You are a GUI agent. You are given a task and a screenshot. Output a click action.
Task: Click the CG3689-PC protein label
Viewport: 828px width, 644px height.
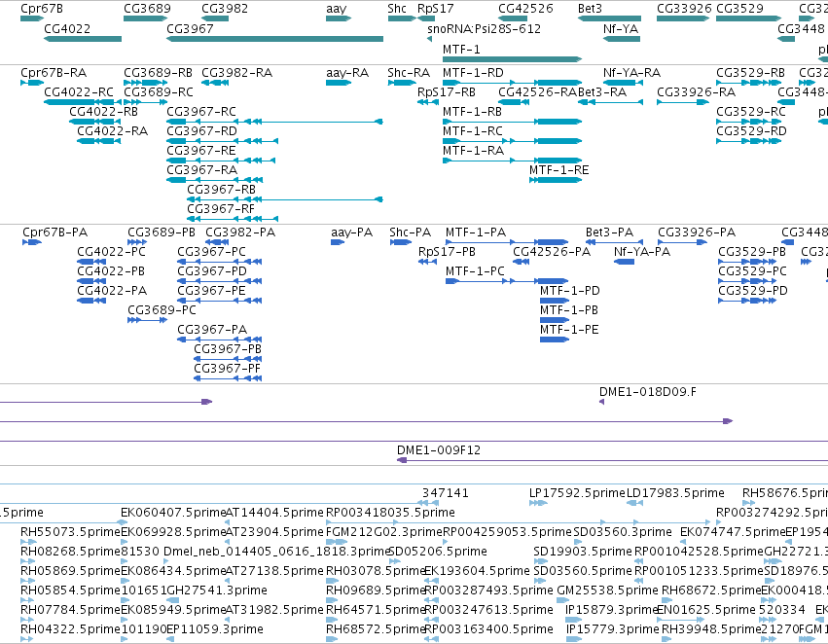click(x=162, y=310)
